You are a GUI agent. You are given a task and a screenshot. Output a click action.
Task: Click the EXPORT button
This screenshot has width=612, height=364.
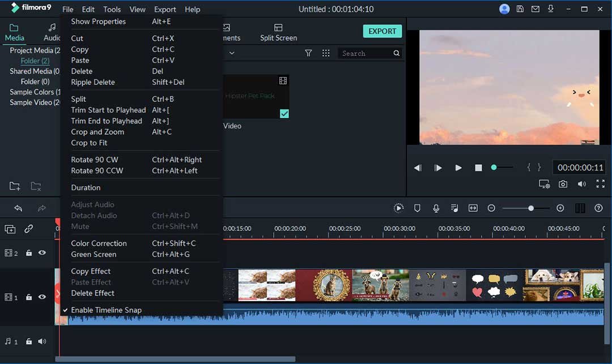[x=382, y=31]
